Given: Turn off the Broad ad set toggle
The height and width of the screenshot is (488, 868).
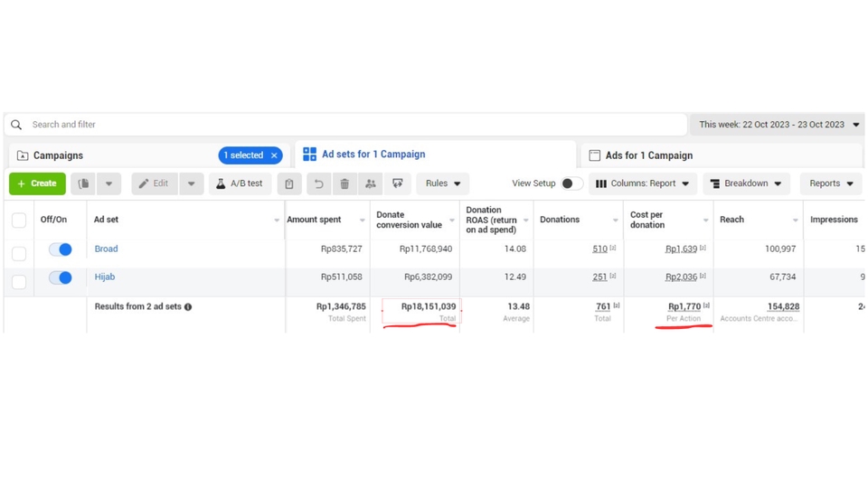Looking at the screenshot, I should click(x=60, y=249).
